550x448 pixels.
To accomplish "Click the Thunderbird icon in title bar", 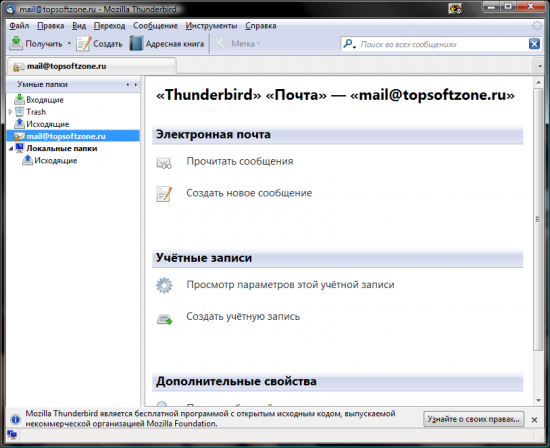I will pyautogui.click(x=11, y=9).
